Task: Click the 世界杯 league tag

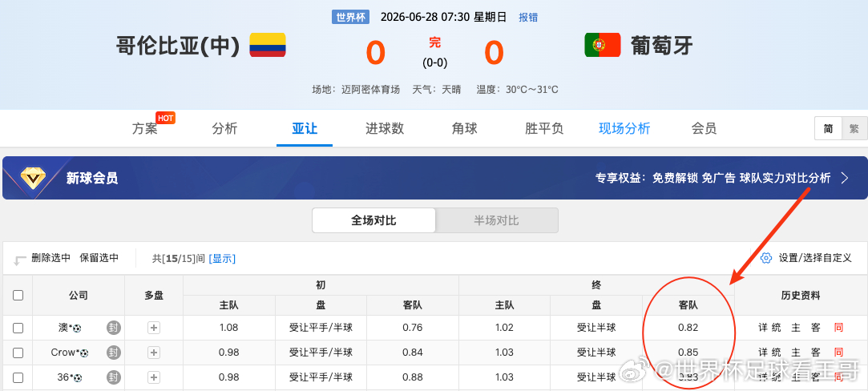Action: point(350,17)
